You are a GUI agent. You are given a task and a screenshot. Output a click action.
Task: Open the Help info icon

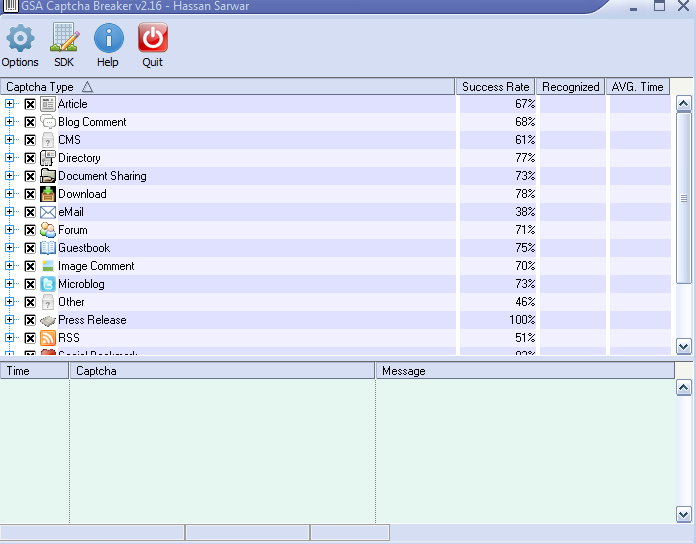[x=109, y=38]
